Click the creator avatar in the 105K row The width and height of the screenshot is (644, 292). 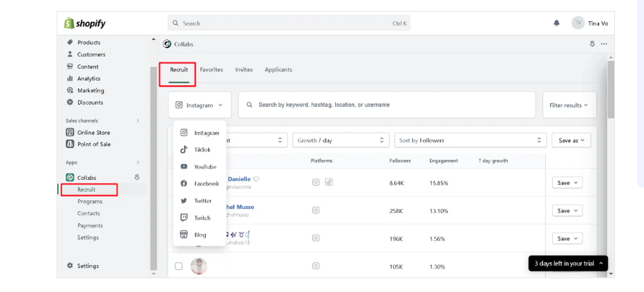point(199,266)
